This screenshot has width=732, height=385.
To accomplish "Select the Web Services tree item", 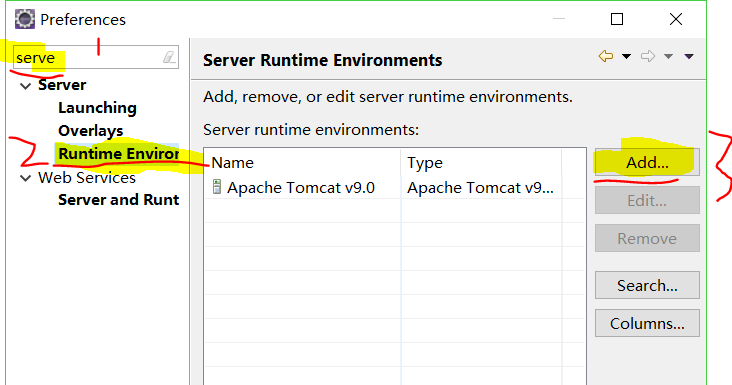I will (x=87, y=177).
